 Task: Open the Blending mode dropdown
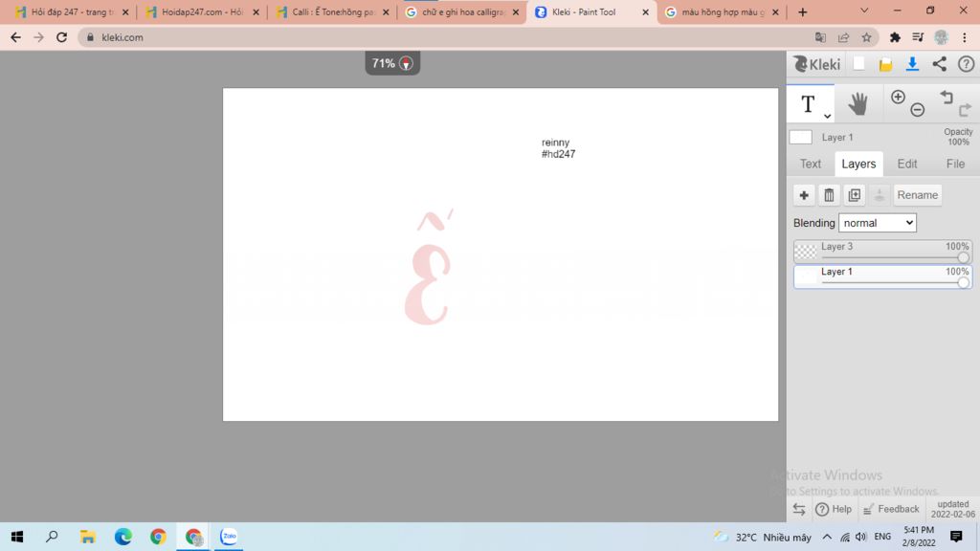click(x=878, y=223)
